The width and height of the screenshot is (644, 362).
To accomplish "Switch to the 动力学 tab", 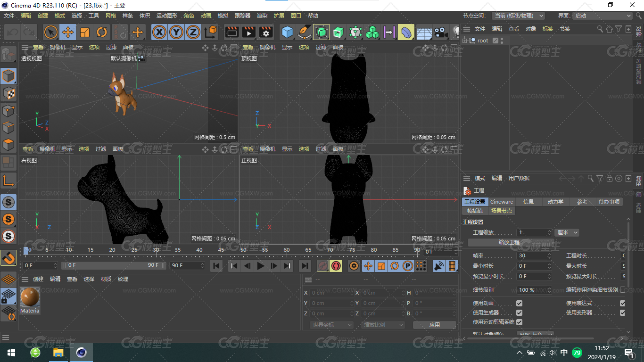I will click(555, 202).
